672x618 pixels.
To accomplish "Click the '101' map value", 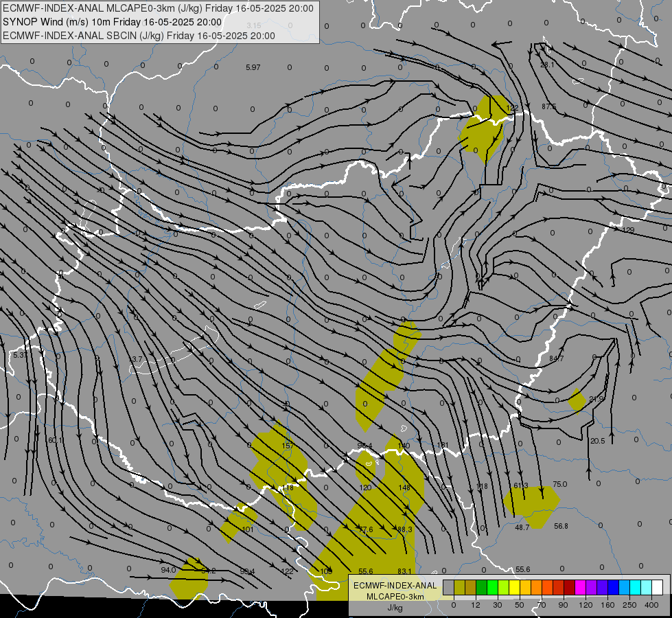I will 248,529.
